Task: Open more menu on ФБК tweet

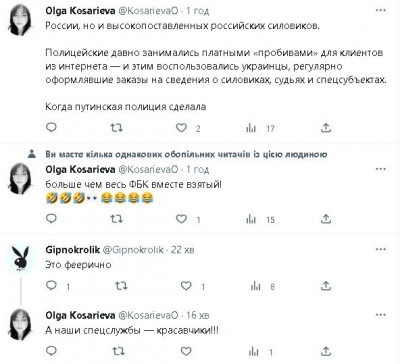Action: [381, 169]
